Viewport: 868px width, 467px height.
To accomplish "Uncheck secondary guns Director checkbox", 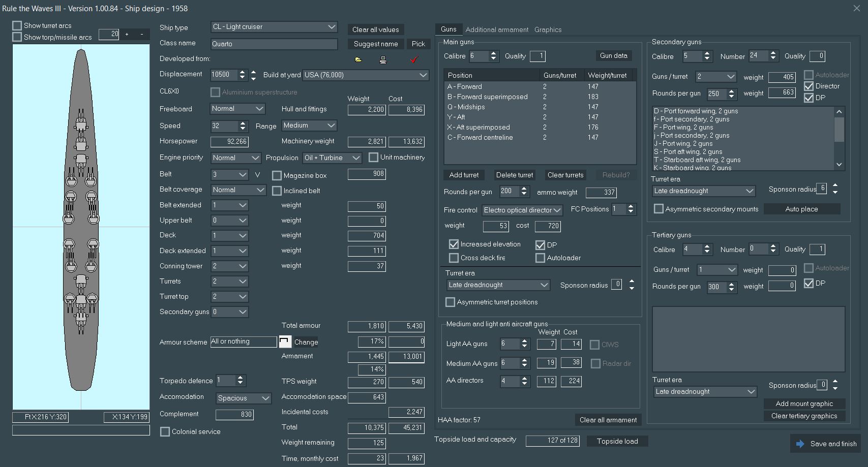I will pyautogui.click(x=809, y=86).
